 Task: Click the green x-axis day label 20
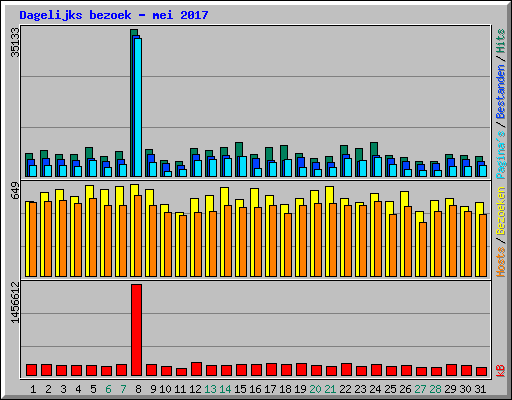(315, 389)
